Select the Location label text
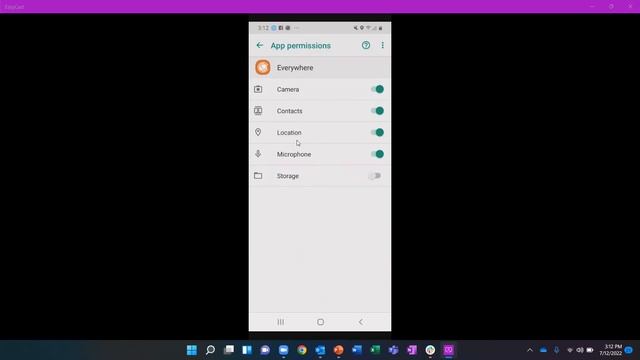 coord(289,133)
